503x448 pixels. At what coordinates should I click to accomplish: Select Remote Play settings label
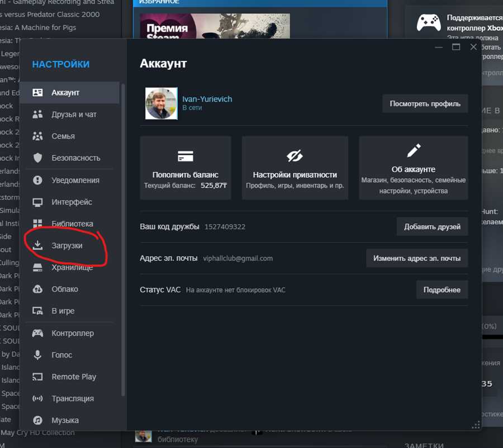coord(74,377)
